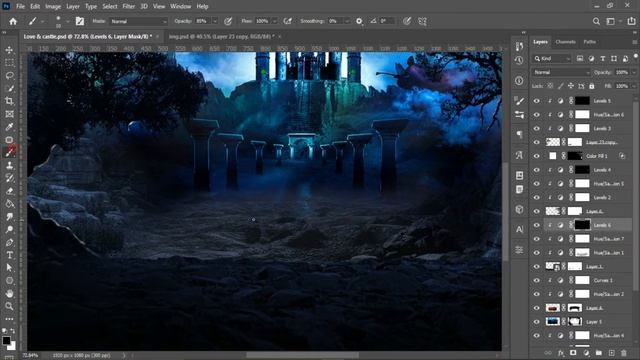Open the symmetry butterfly options
640x360 pixels.
tap(422, 21)
